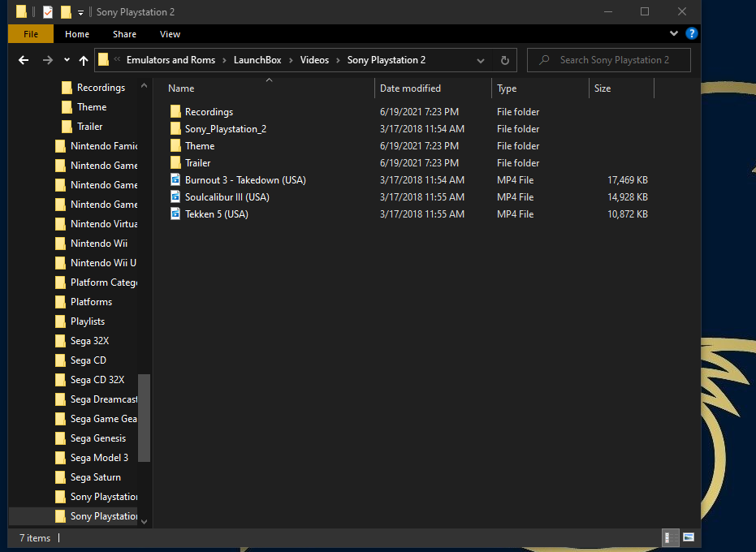756x552 pixels.
Task: Click the Burnout 3 MP4 file icon
Action: 175,180
